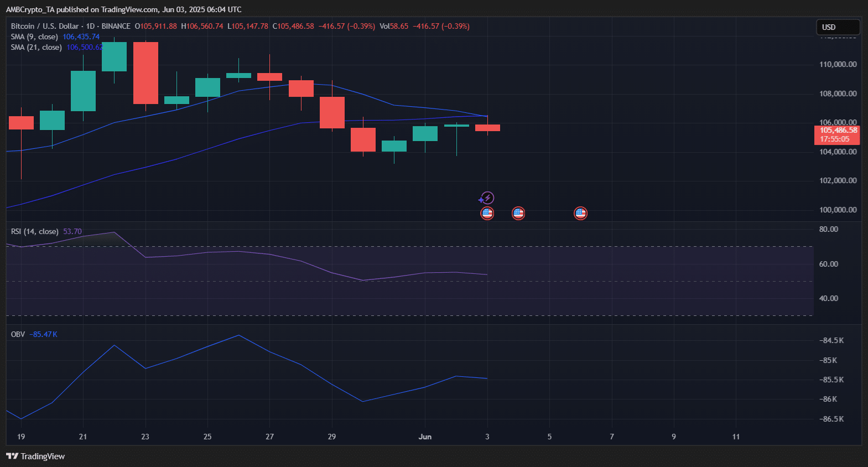This screenshot has height=467, width=868.
Task: Click the 102,000.00 price axis label
Action: tap(838, 180)
